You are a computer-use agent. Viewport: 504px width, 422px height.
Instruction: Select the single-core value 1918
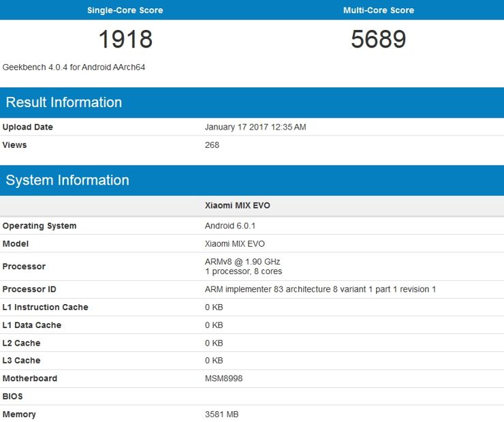click(125, 40)
